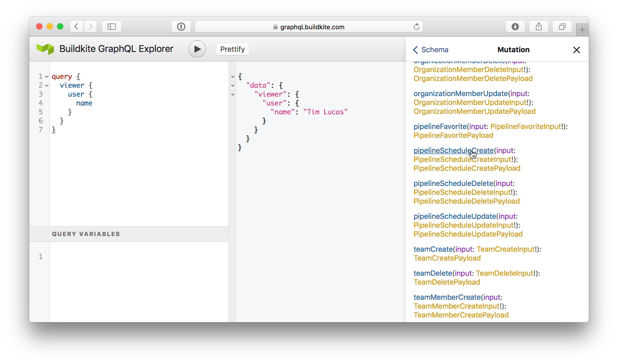Place cursor in query variables line 1
618x364 pixels.
[x=139, y=256]
